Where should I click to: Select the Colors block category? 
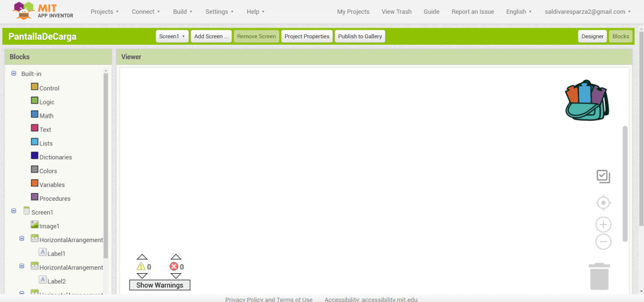point(48,171)
